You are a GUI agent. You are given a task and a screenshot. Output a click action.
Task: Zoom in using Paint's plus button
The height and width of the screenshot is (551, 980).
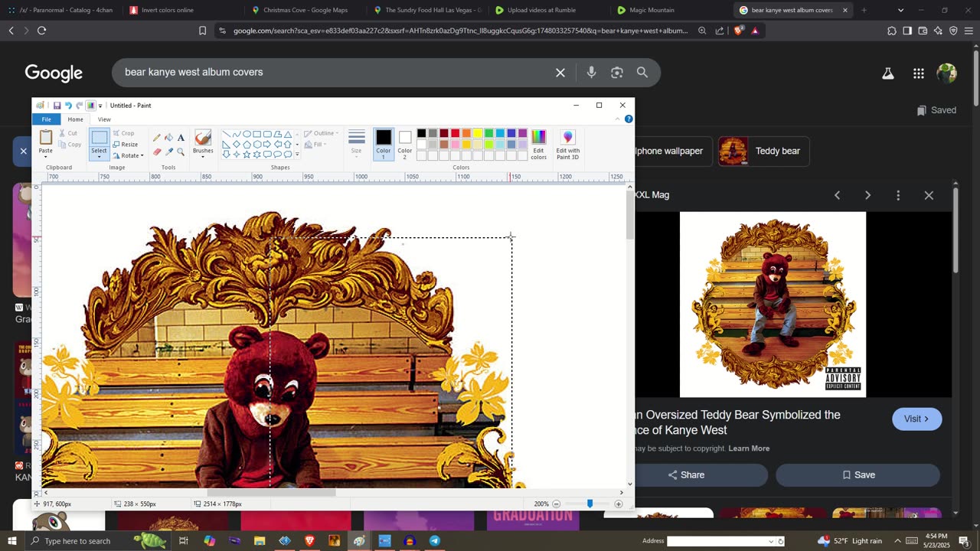pos(619,504)
